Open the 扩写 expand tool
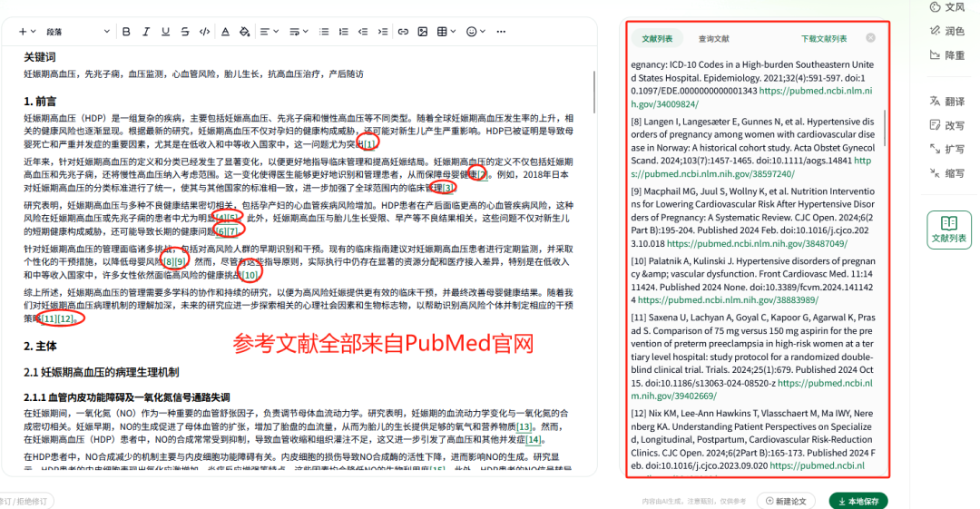The height and width of the screenshot is (509, 980). pos(947,149)
